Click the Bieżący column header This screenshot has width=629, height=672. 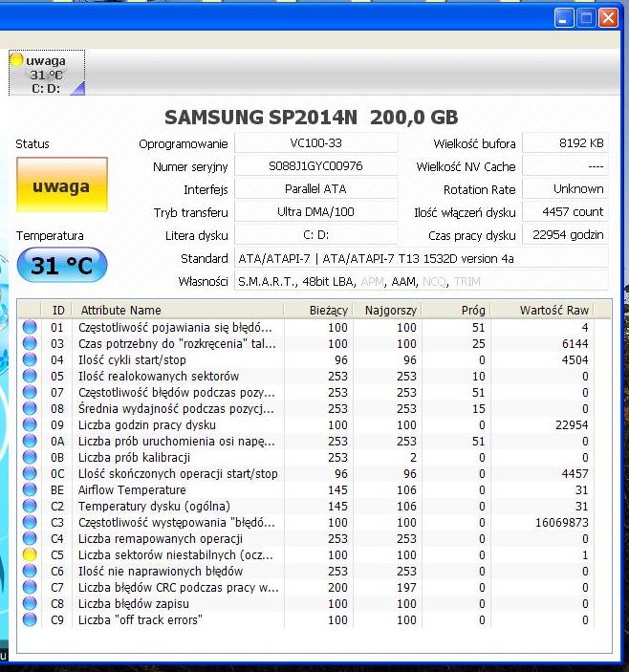318,310
